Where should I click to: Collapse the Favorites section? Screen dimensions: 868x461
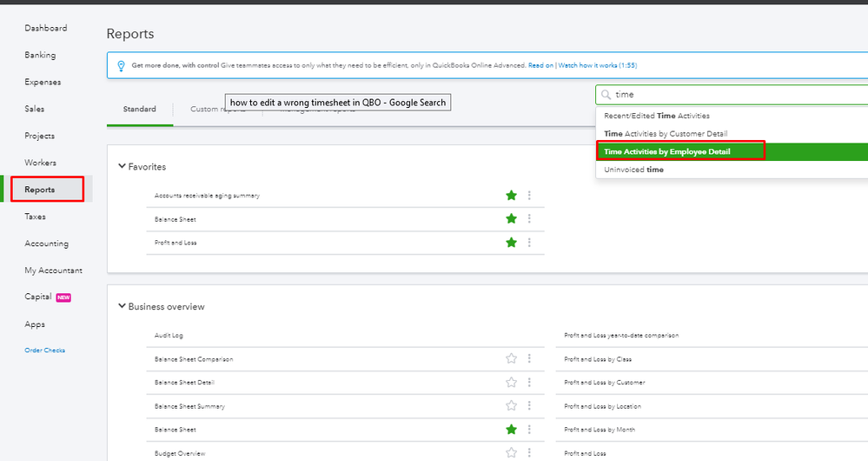[x=122, y=167]
